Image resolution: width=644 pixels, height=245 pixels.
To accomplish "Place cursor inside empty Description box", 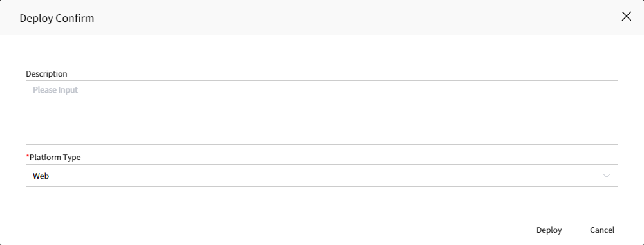I will [x=321, y=113].
